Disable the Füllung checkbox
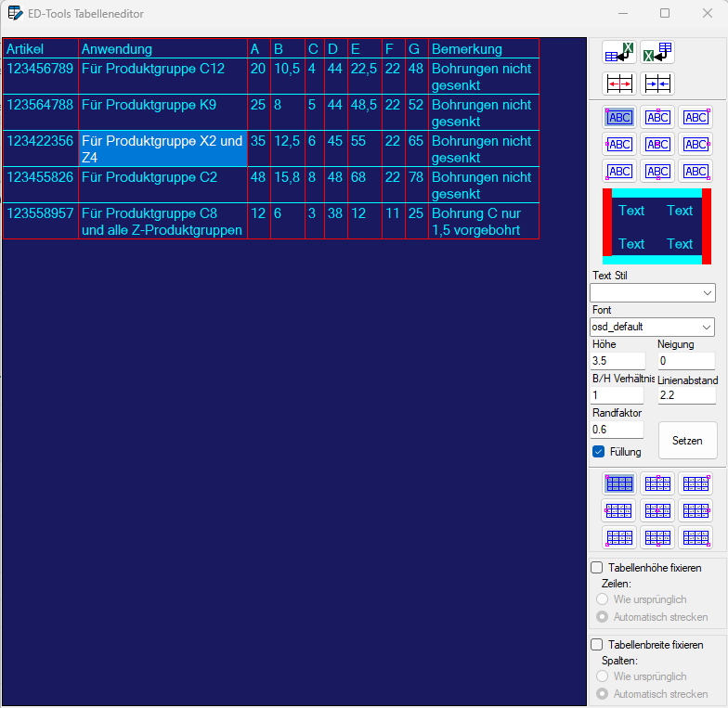This screenshot has width=728, height=708. pos(599,452)
